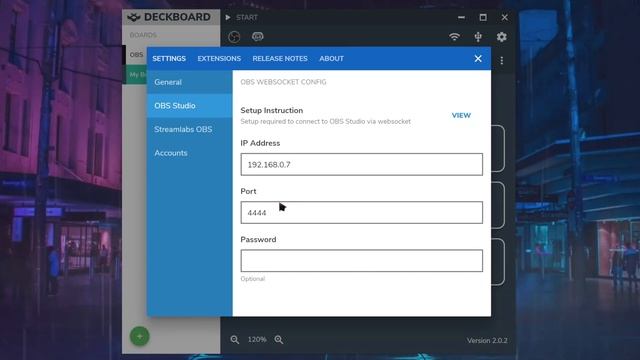Click the Password input field
The width and height of the screenshot is (640, 360).
362,261
